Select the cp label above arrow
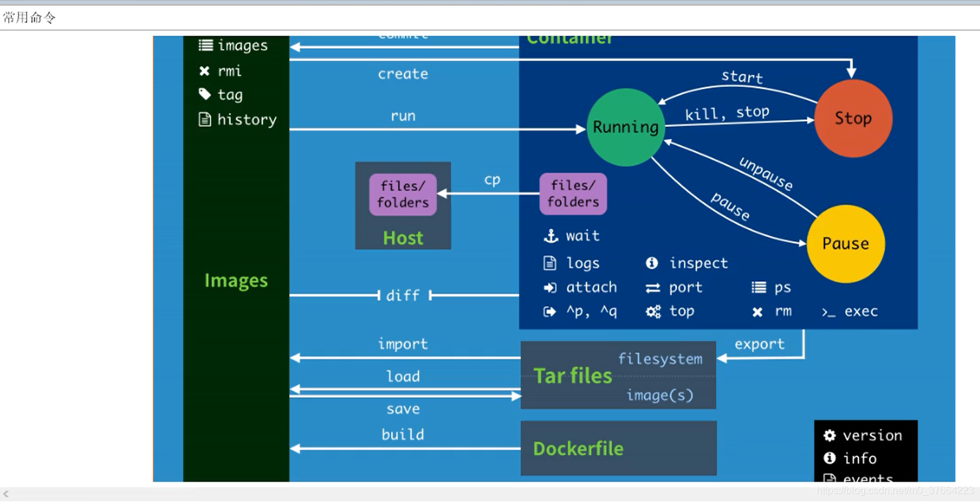Image resolution: width=980 pixels, height=502 pixels. (492, 180)
